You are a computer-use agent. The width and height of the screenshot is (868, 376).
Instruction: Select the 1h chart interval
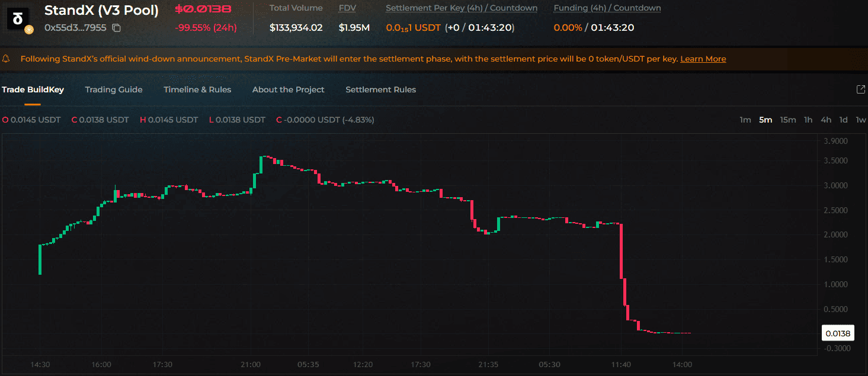[x=808, y=120]
